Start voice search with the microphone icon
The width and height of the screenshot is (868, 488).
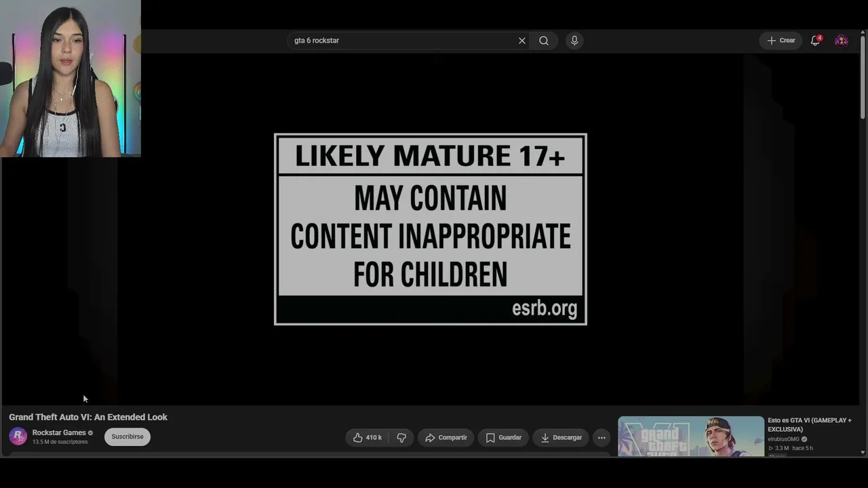[574, 41]
